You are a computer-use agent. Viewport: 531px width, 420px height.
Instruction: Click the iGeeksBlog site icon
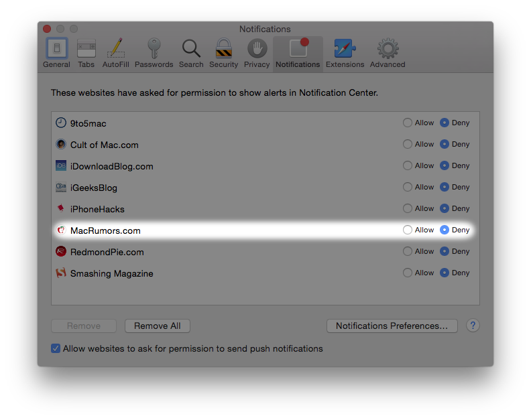pyautogui.click(x=61, y=187)
